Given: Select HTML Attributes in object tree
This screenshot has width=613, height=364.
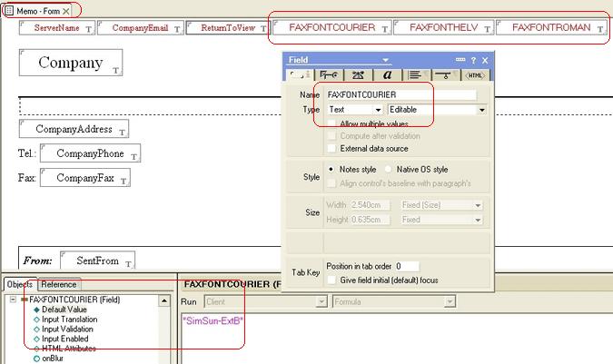Looking at the screenshot, I should [68, 349].
